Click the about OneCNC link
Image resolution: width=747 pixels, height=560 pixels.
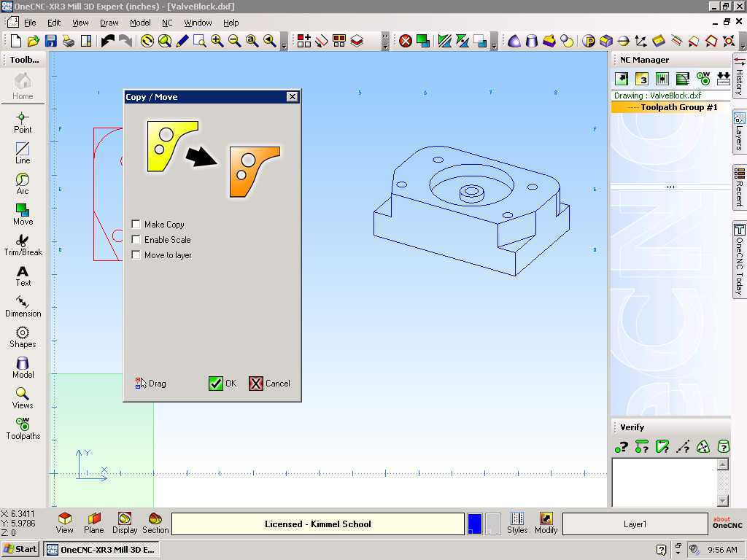pos(727,523)
